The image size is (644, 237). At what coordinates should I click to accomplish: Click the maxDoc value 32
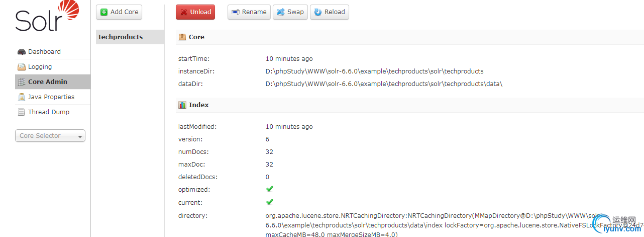click(270, 165)
